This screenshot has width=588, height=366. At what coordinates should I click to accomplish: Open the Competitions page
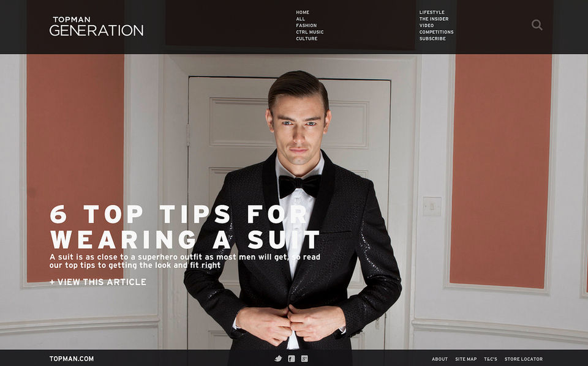tap(437, 32)
